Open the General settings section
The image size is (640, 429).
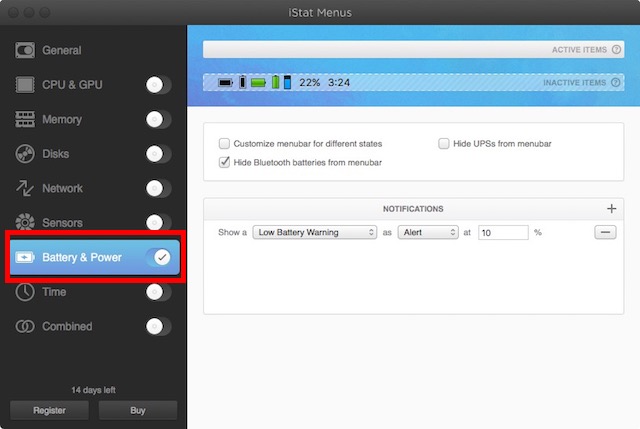(x=62, y=50)
